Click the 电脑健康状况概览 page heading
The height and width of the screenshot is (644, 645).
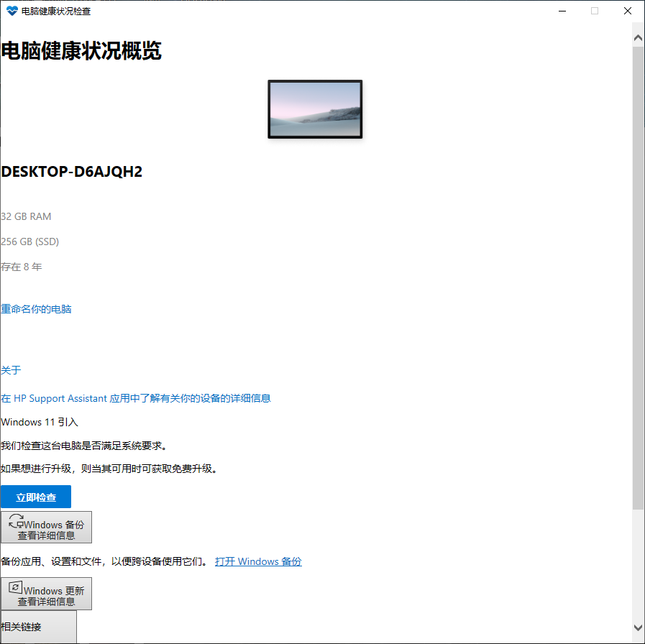tap(81, 50)
